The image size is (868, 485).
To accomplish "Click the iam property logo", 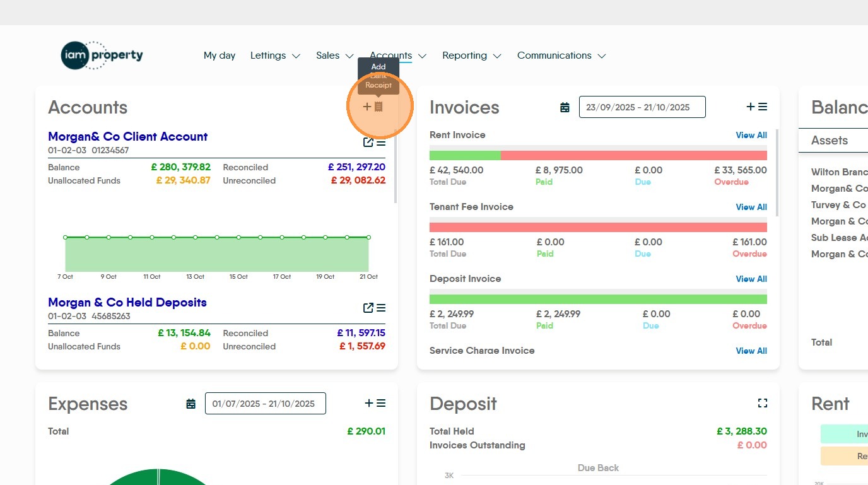I will tap(102, 56).
